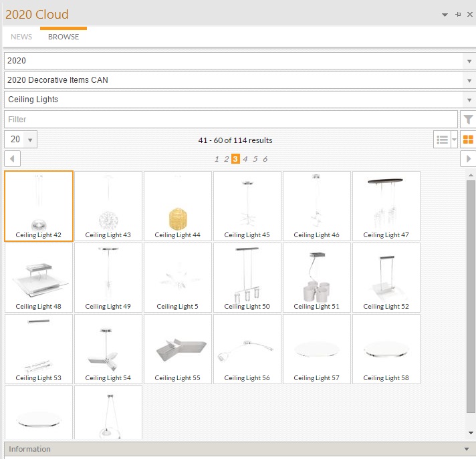The width and height of the screenshot is (476, 459).
Task: Click the results scrollbar up arrow
Action: point(471,175)
